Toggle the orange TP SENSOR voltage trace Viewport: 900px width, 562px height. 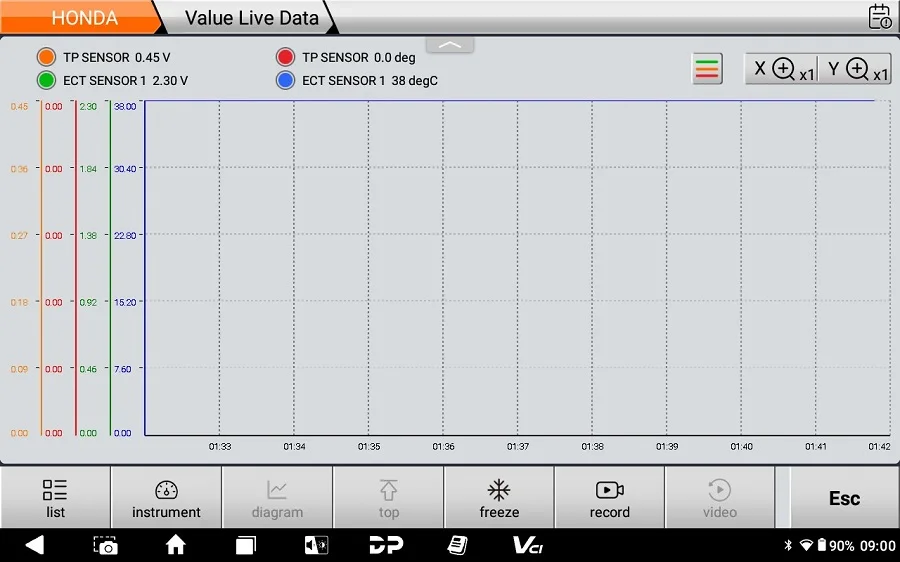pos(46,57)
